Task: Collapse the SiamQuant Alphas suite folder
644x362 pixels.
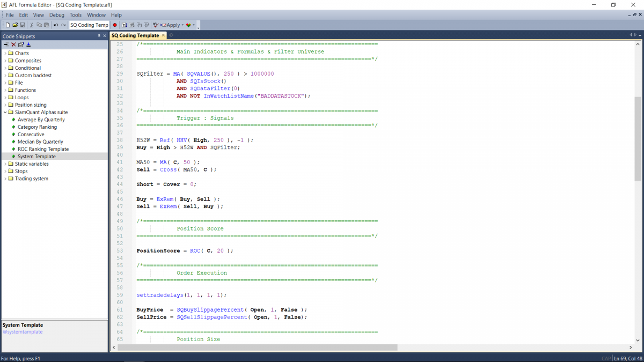Action: pos(5,112)
